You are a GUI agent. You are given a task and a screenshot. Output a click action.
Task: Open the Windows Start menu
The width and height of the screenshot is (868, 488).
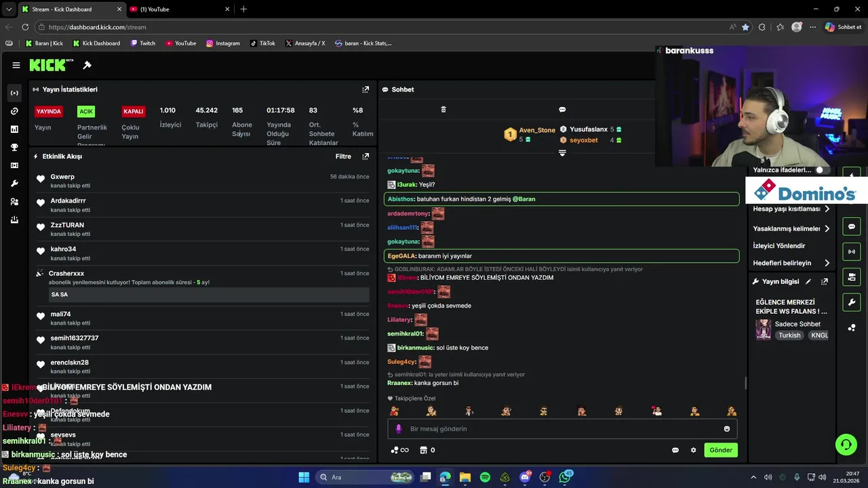[304, 477]
